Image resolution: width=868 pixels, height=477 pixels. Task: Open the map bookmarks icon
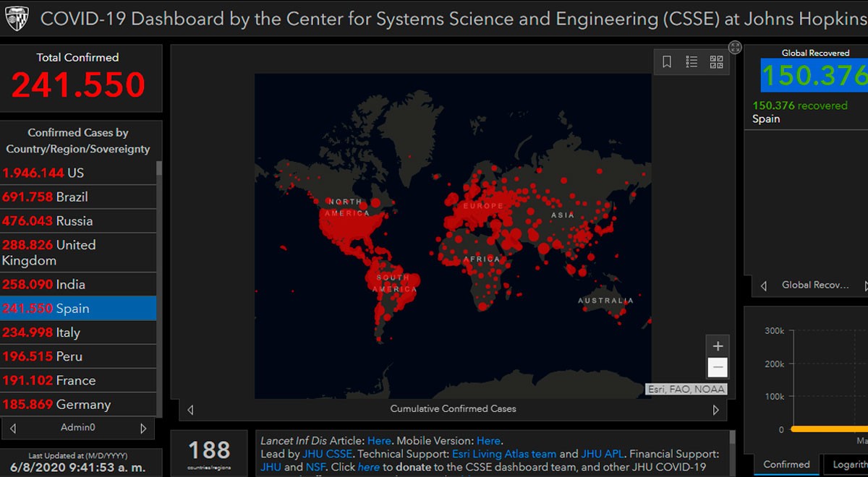tap(667, 62)
